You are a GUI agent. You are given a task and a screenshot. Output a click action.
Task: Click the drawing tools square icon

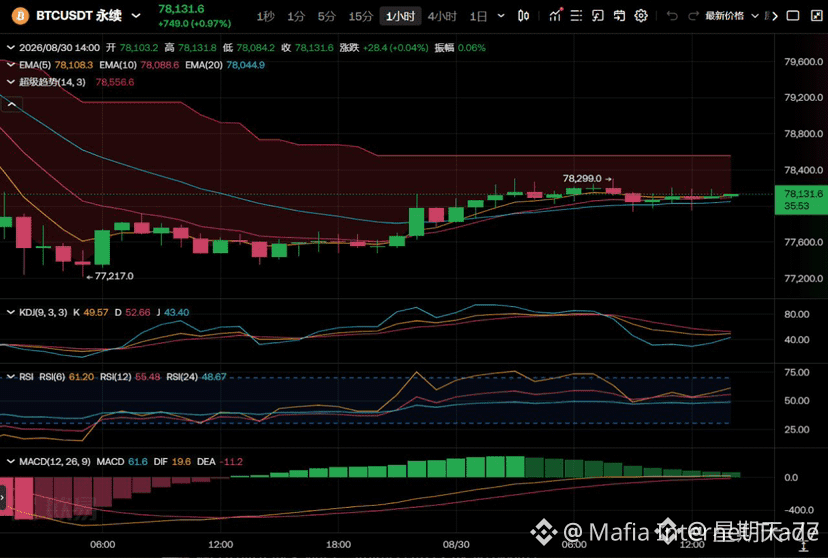coord(598,16)
